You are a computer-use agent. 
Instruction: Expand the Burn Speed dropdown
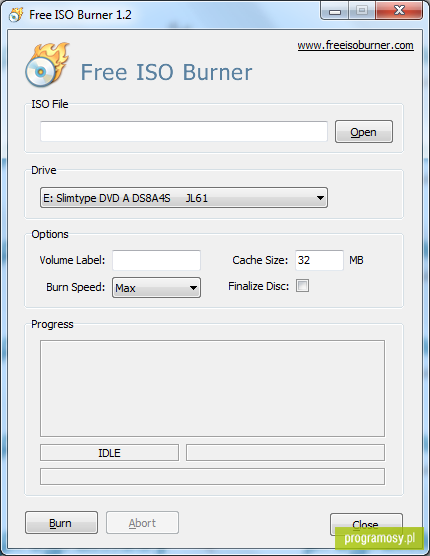click(156, 288)
